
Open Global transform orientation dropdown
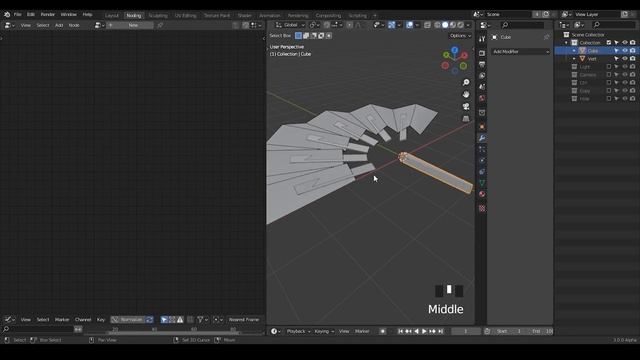[290, 25]
